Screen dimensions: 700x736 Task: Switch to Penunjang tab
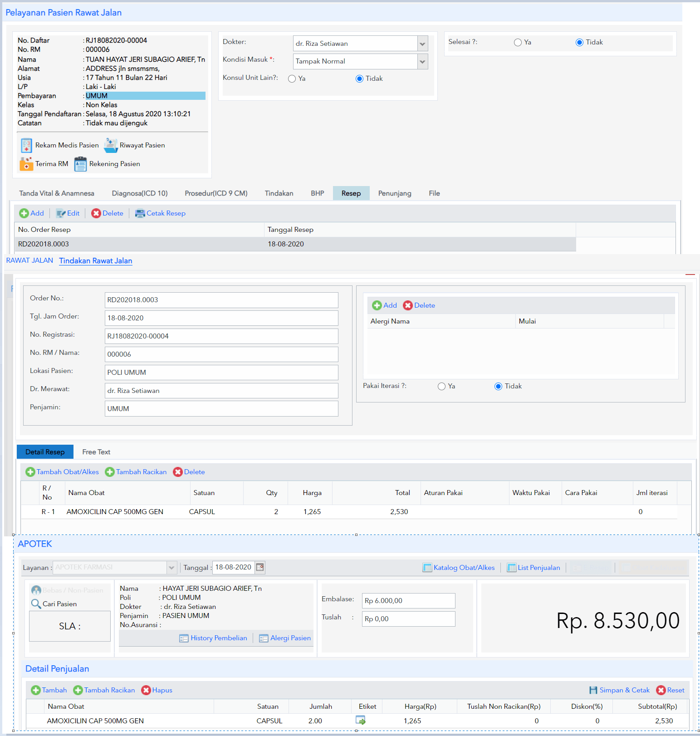tap(395, 193)
